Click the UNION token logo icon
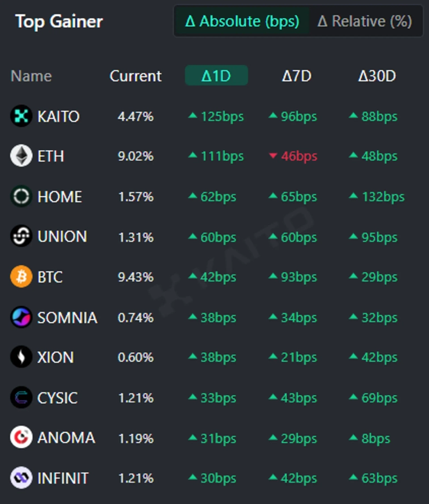 point(21,236)
